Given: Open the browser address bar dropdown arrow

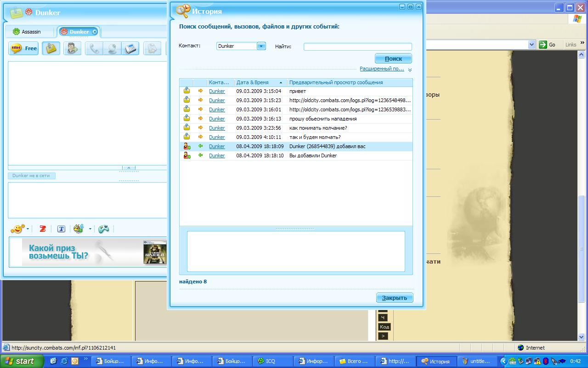Looking at the screenshot, I should click(532, 45).
